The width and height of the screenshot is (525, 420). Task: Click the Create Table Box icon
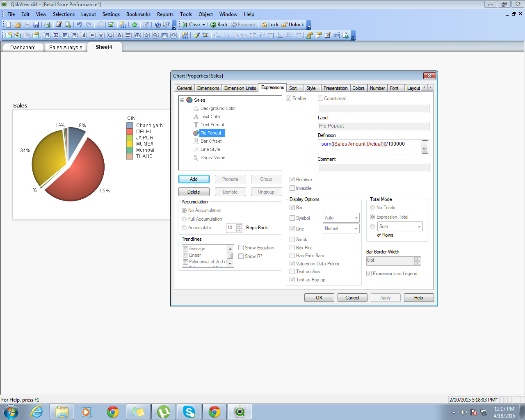pos(65,35)
